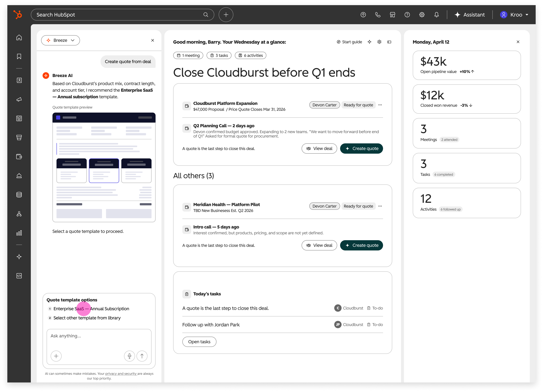
Task: Click the Search HubSpot field
Action: 122,15
